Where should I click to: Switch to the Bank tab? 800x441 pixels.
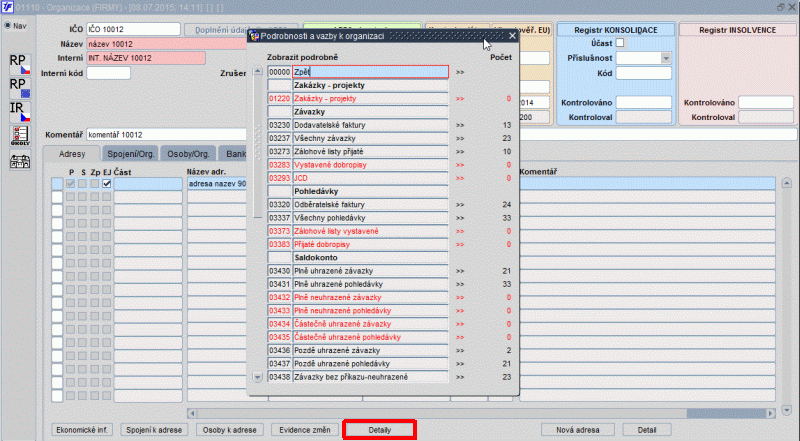[234, 154]
